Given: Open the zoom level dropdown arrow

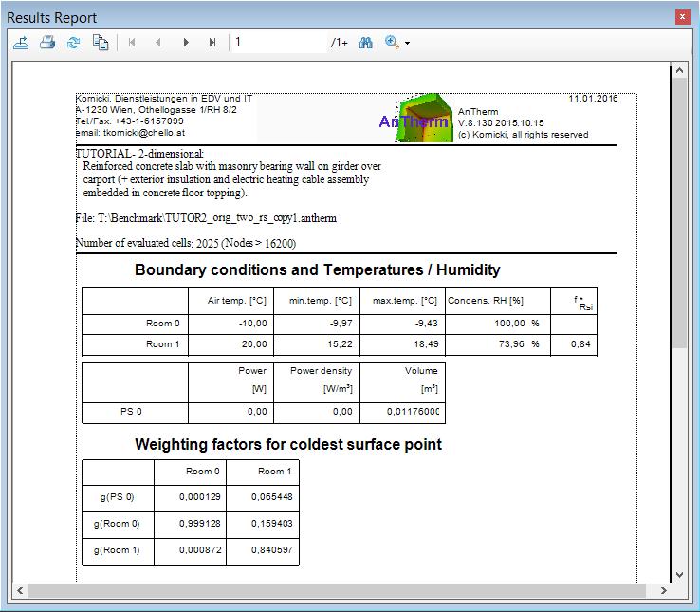Looking at the screenshot, I should 407,44.
